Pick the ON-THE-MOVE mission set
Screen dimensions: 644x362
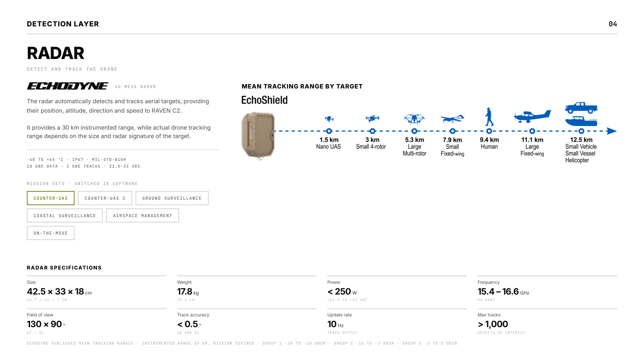[x=51, y=233]
